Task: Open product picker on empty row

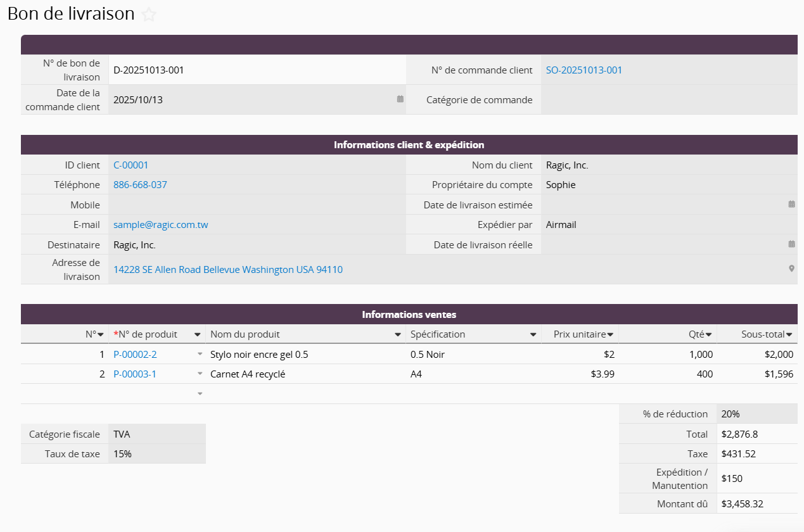Action: pos(200,393)
